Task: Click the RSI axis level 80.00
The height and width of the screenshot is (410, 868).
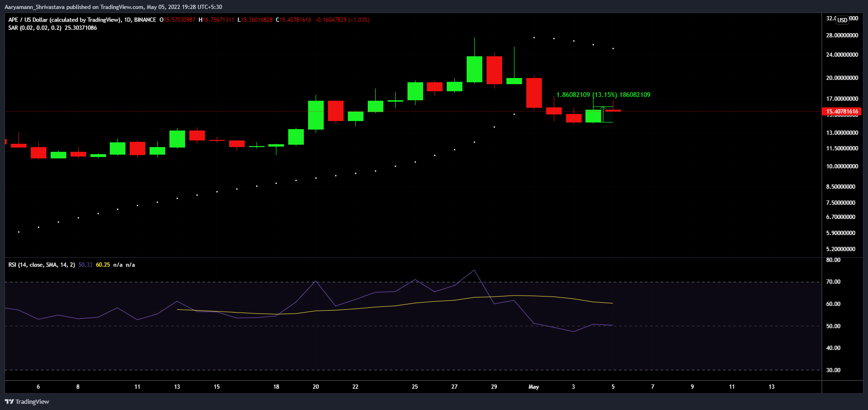Action: [833, 260]
